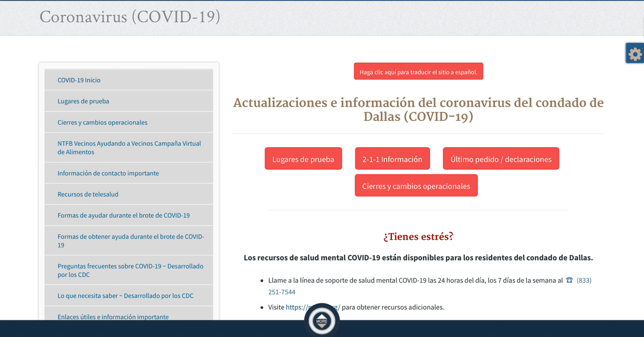Screen dimensions: 644x337
Task: Open the settings gear icon
Action: click(x=635, y=53)
